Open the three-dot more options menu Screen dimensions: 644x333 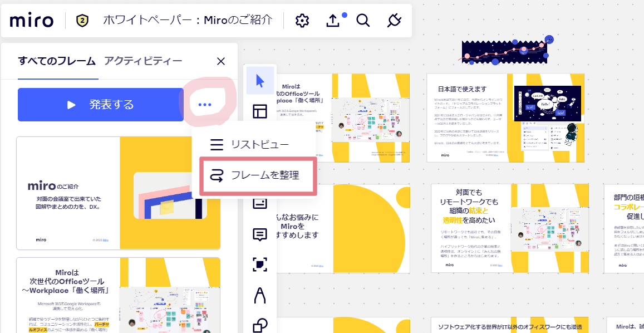coord(204,105)
